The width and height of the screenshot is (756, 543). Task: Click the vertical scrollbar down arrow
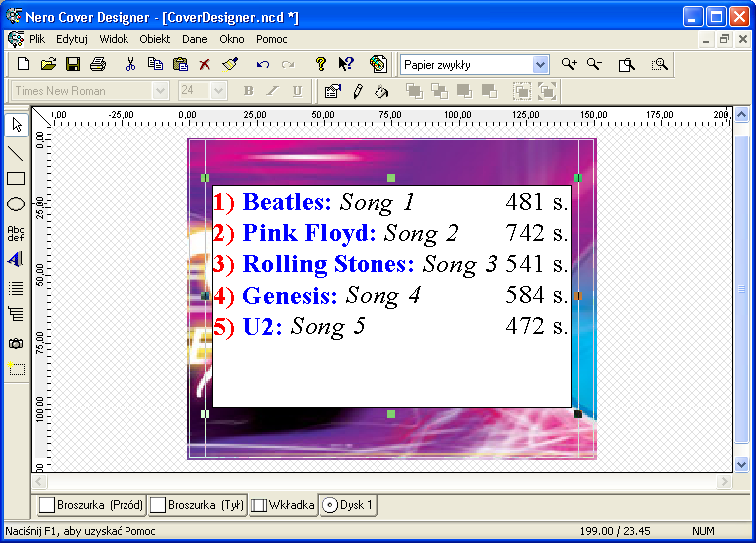pos(741,465)
